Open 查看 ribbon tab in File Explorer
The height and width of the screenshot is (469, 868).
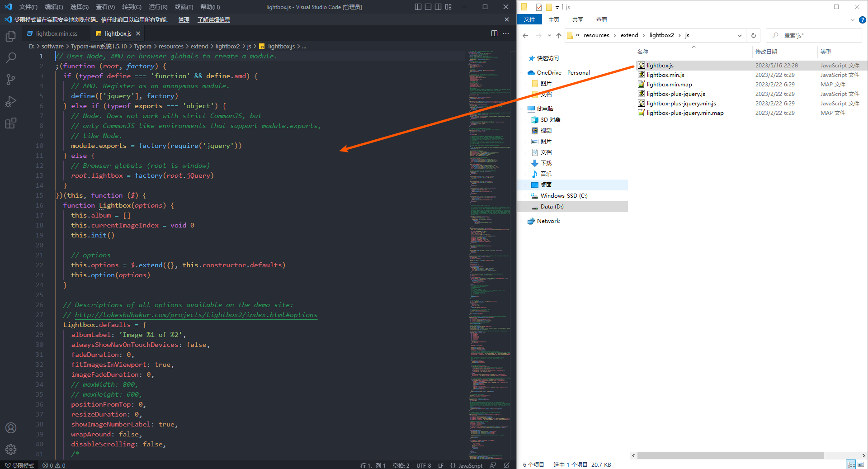pos(602,19)
